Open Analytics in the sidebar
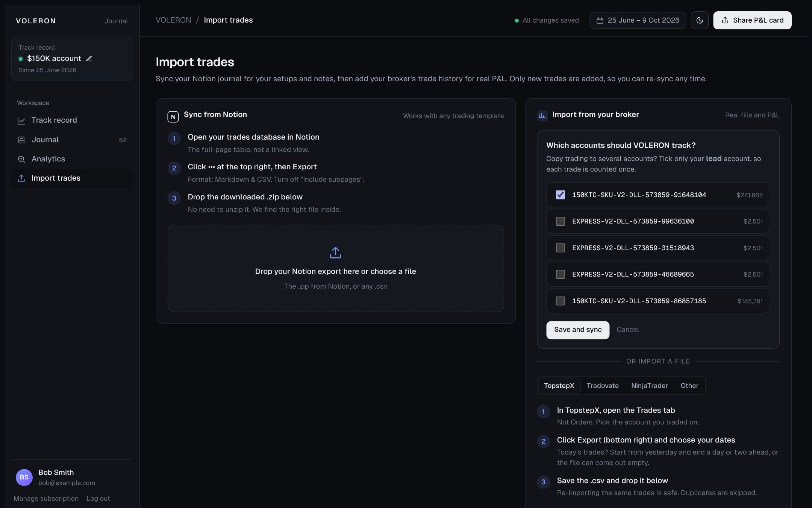The width and height of the screenshot is (812, 508). (72, 159)
